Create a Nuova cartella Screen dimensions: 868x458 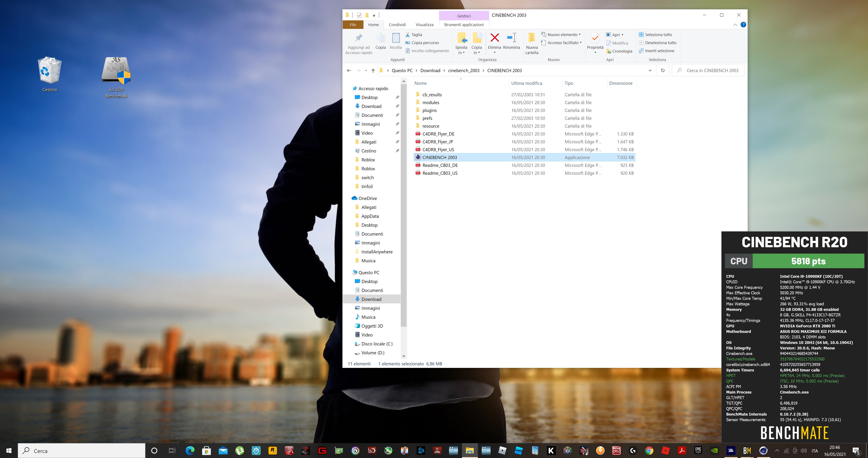click(532, 43)
